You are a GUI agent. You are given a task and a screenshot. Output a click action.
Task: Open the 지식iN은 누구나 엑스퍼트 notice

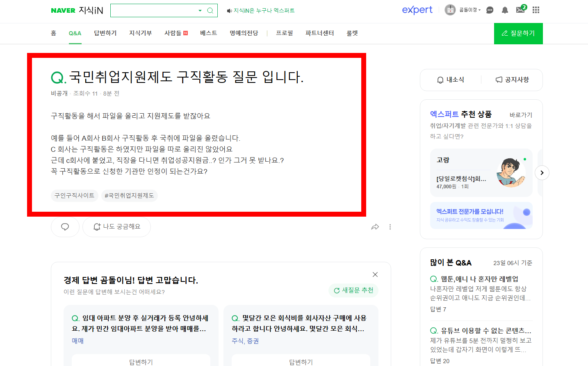264,11
